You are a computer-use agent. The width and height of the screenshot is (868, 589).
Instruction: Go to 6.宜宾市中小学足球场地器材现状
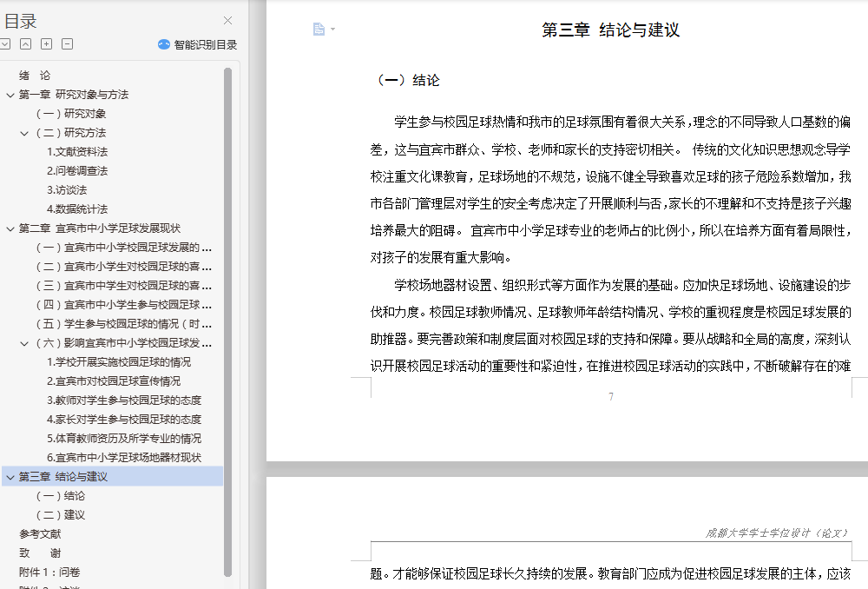(124, 458)
